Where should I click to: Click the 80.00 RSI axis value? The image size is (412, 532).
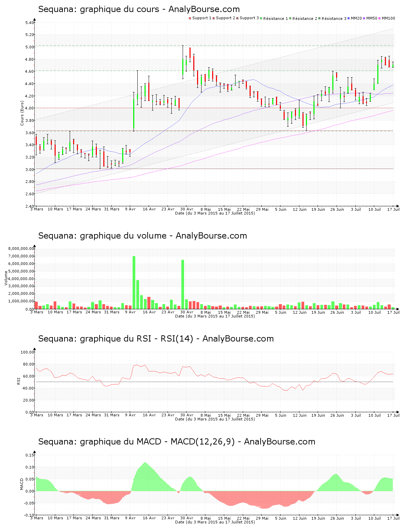pyautogui.click(x=28, y=364)
